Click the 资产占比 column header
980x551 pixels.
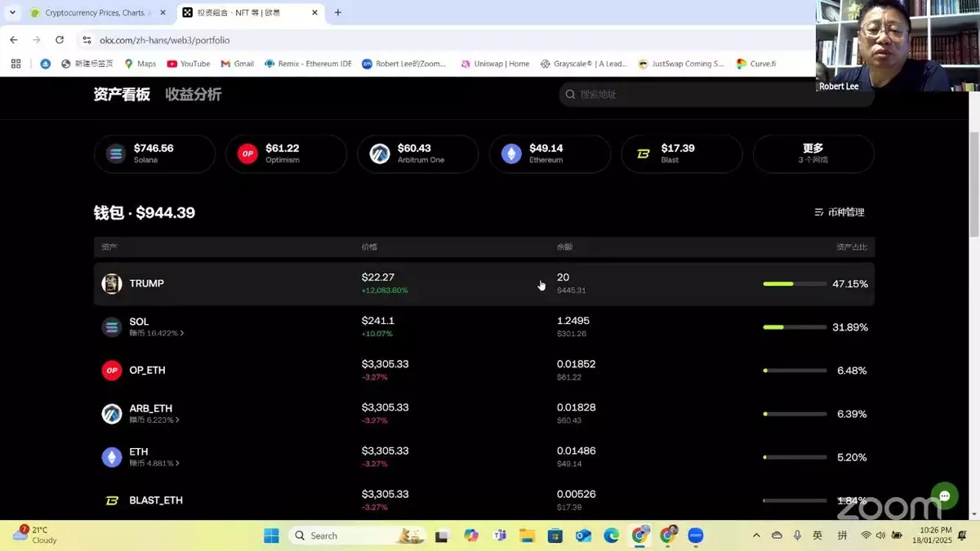point(852,247)
